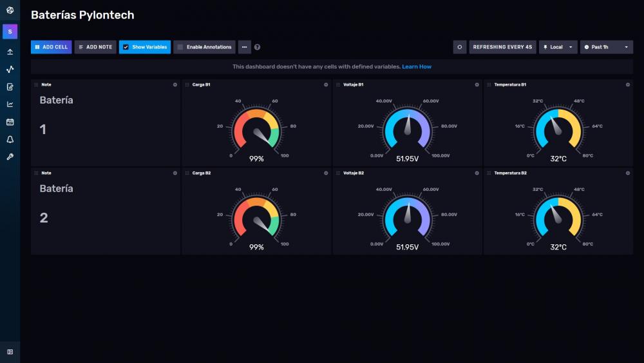
Task: Grab the drag handle of Temperatura B2 cell
Action: pos(489,173)
